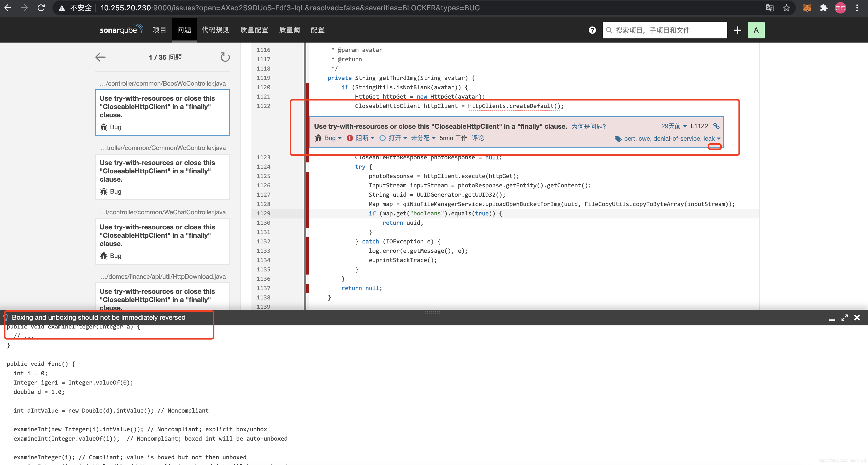Select the CommonWcController.java issue card
The width and height of the screenshot is (868, 465).
coord(162,177)
